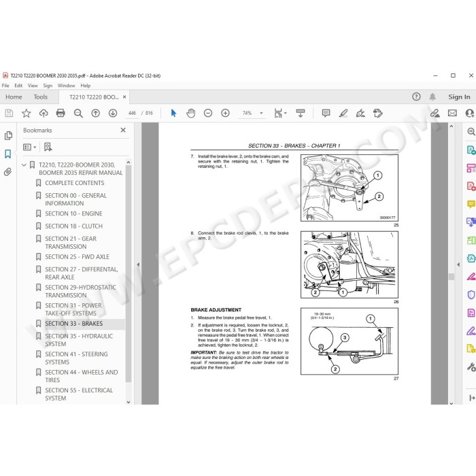This screenshot has height=476, width=476.
Task: Select SECTION 33 - BRAKES bookmark
Action: [73, 324]
